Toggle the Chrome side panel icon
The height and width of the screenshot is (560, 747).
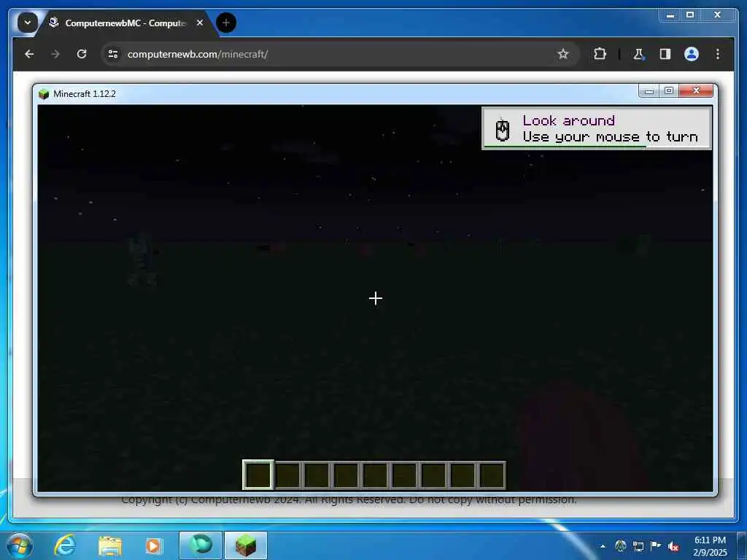pyautogui.click(x=665, y=54)
